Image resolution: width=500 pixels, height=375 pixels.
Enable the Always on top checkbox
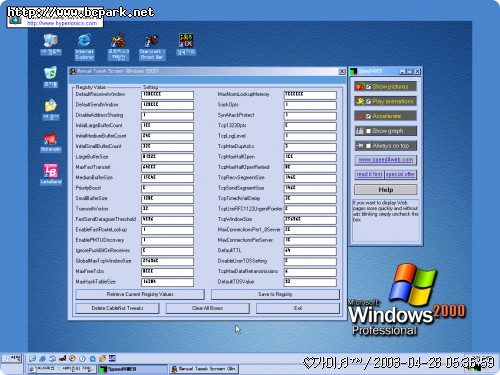[x=368, y=146]
